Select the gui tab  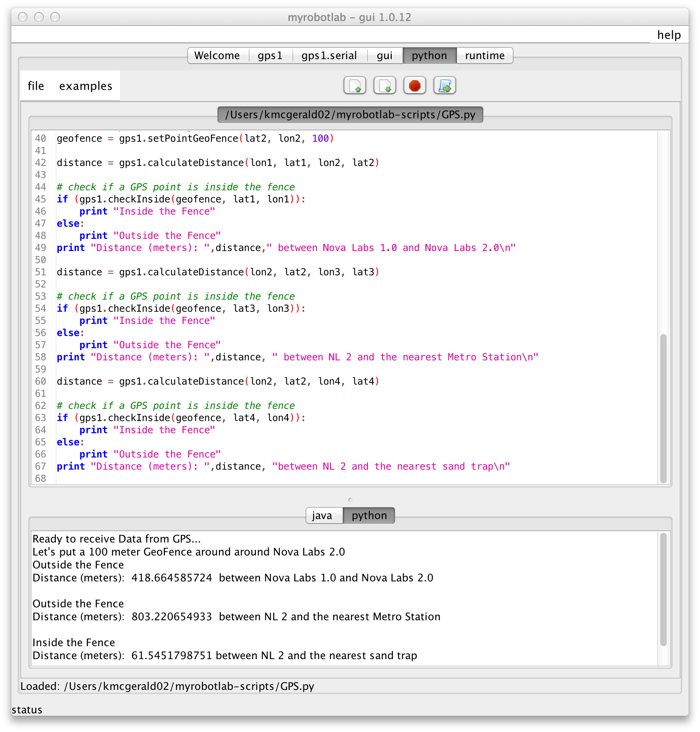tap(384, 55)
